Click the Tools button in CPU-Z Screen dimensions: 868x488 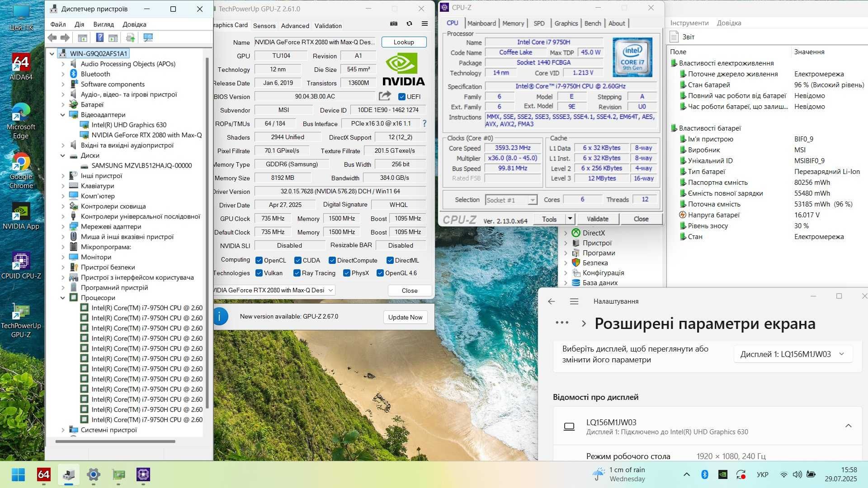pos(549,219)
